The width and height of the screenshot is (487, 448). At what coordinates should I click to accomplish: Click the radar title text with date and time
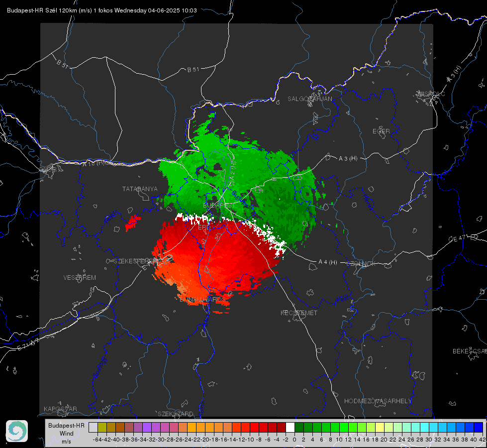pyautogui.click(x=102, y=10)
